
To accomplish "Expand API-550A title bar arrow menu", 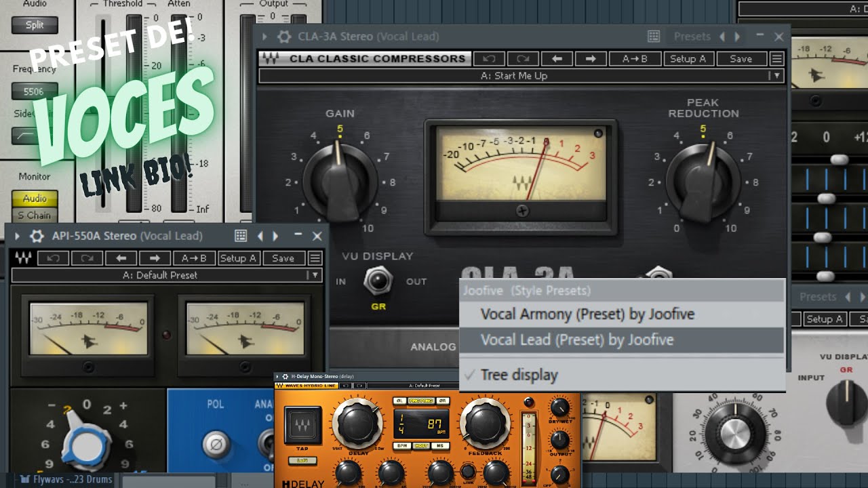I will 17,236.
